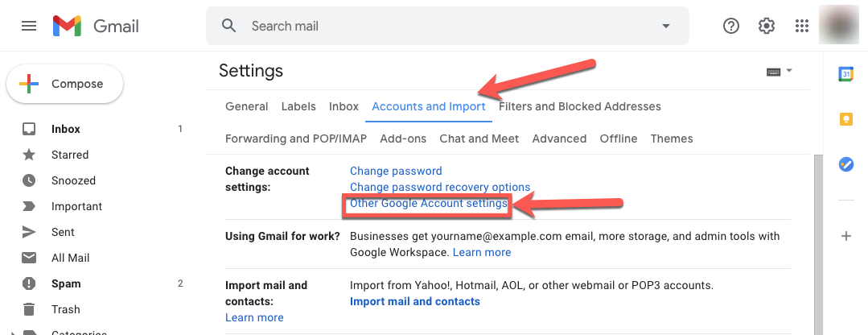Show search options dropdown arrow

coord(666,26)
